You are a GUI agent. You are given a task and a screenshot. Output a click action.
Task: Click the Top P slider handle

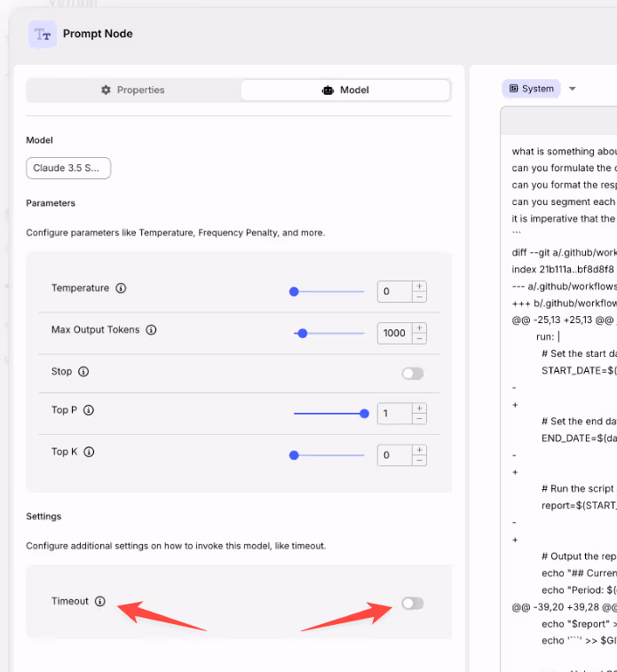pos(365,414)
